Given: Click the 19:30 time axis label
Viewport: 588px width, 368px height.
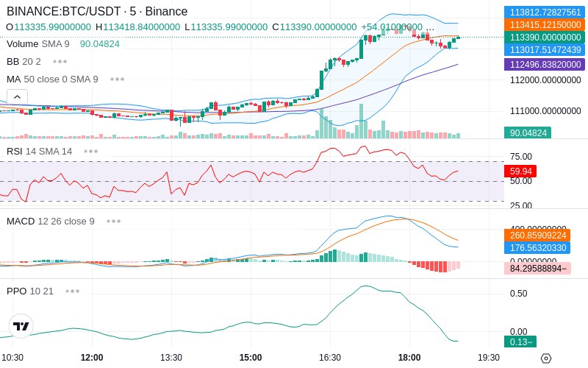Looking at the screenshot, I should pyautogui.click(x=489, y=358).
